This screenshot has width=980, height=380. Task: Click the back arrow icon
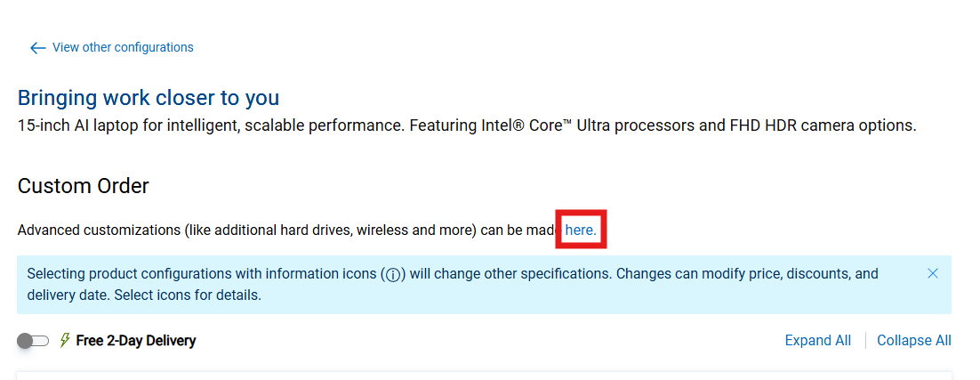[x=37, y=48]
